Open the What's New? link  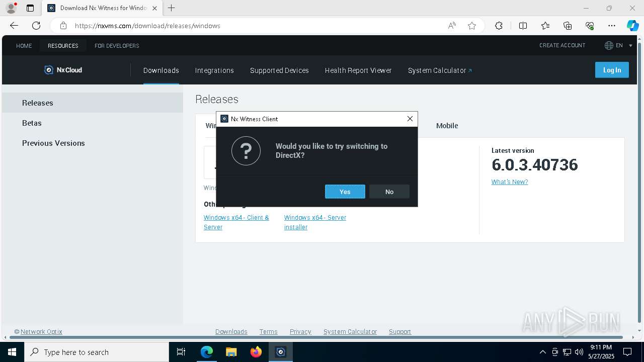tap(510, 182)
